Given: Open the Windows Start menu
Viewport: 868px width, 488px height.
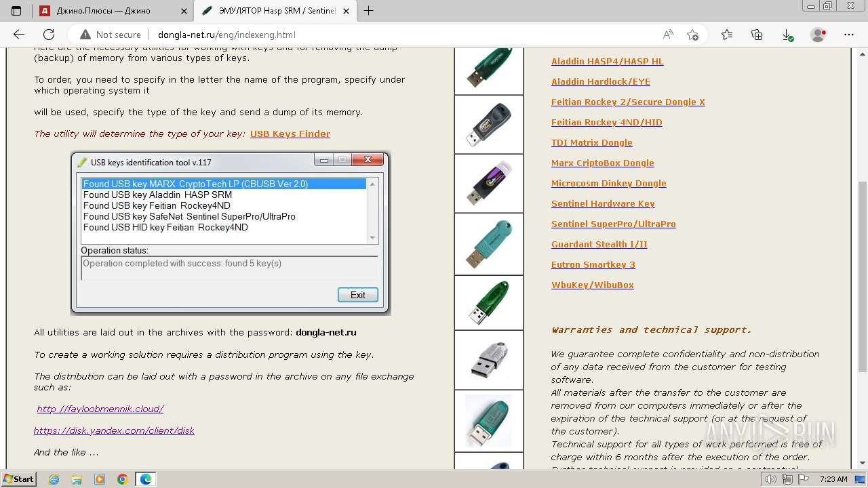Looking at the screenshot, I should click(x=18, y=479).
